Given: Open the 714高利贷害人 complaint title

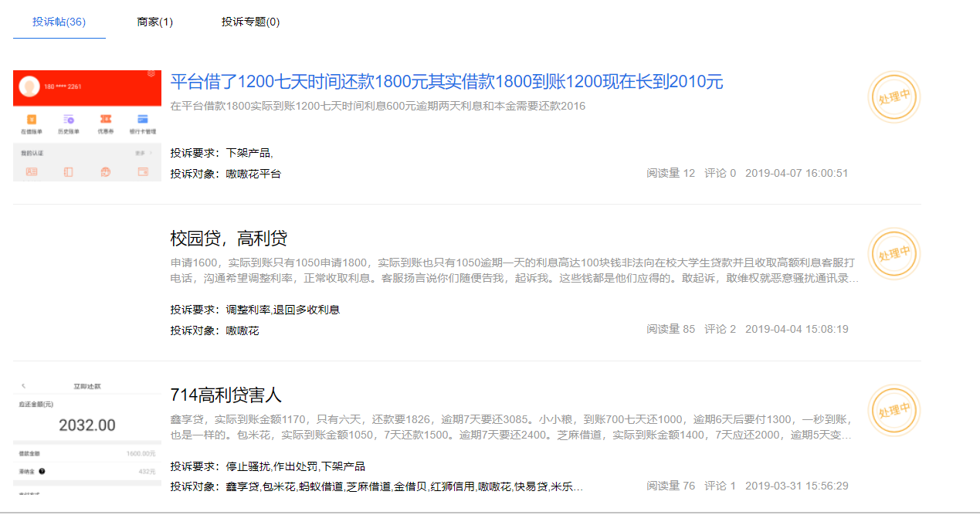Looking at the screenshot, I should (x=226, y=395).
